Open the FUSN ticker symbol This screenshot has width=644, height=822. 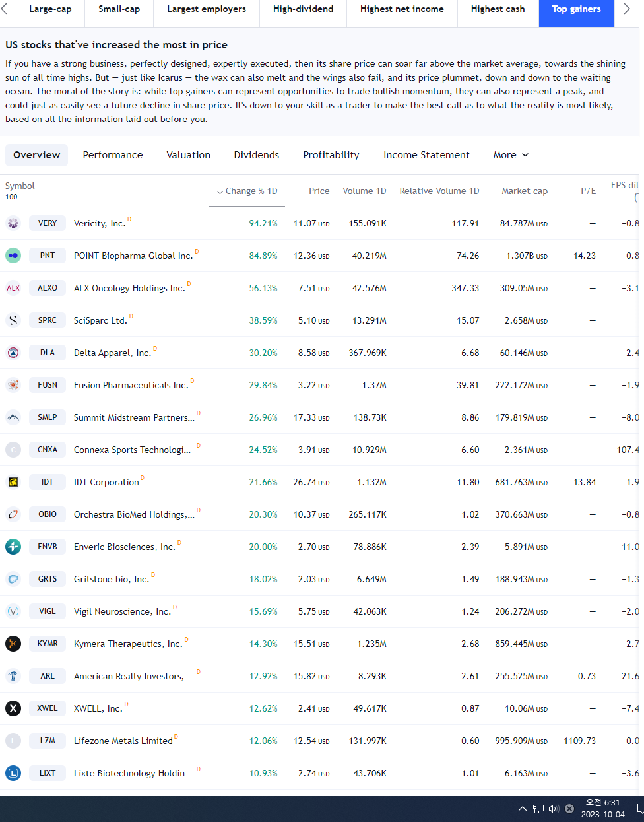tap(48, 385)
